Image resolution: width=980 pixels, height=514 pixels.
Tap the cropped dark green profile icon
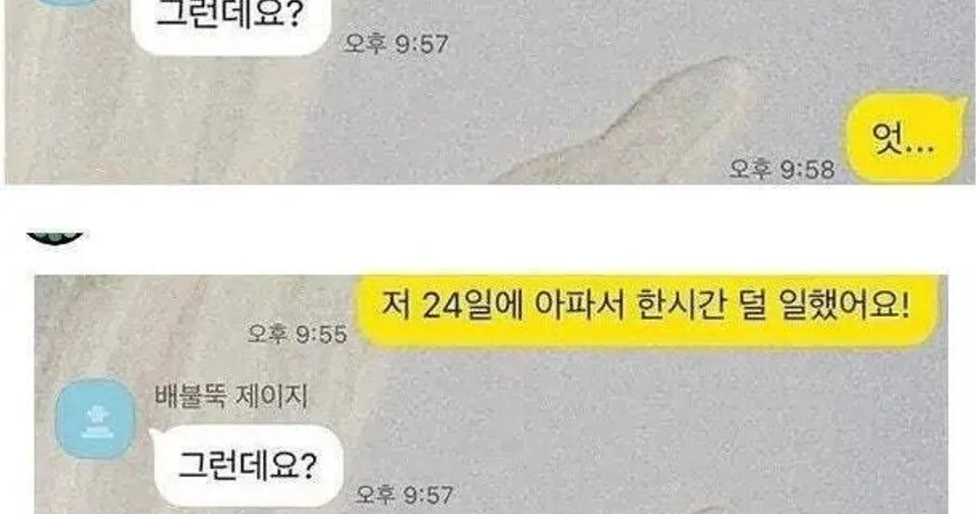click(x=56, y=236)
